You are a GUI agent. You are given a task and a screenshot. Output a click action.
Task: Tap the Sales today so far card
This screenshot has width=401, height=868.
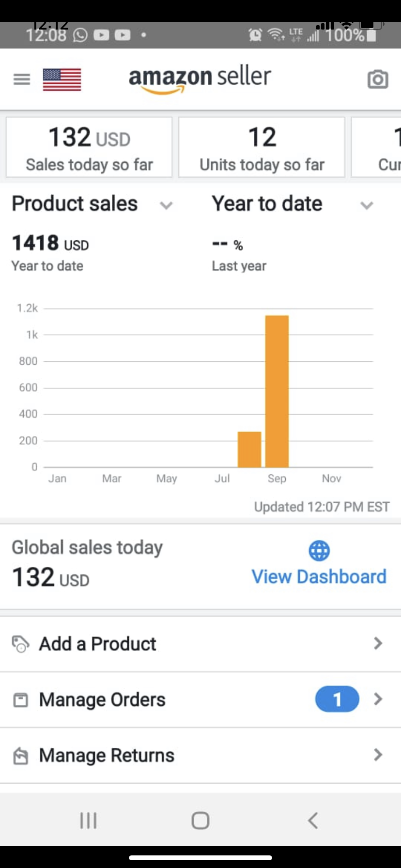pyautogui.click(x=89, y=147)
